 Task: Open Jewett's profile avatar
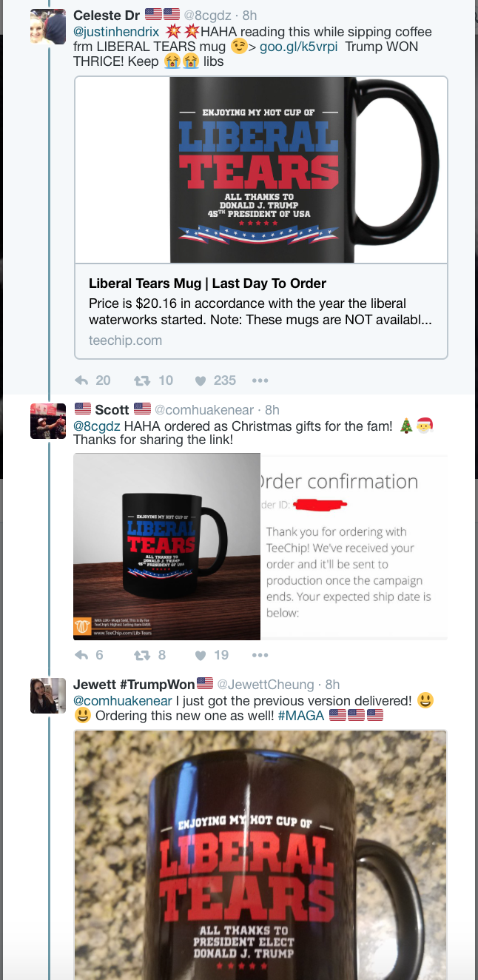48,696
